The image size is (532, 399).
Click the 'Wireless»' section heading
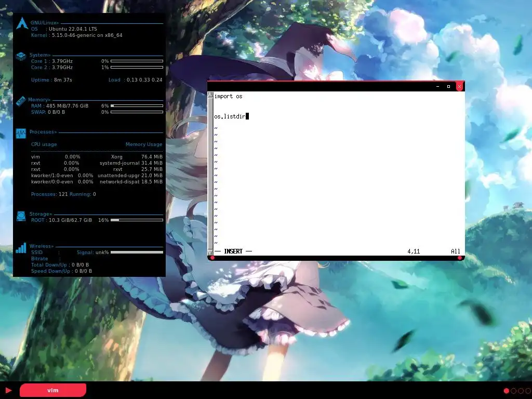point(42,246)
